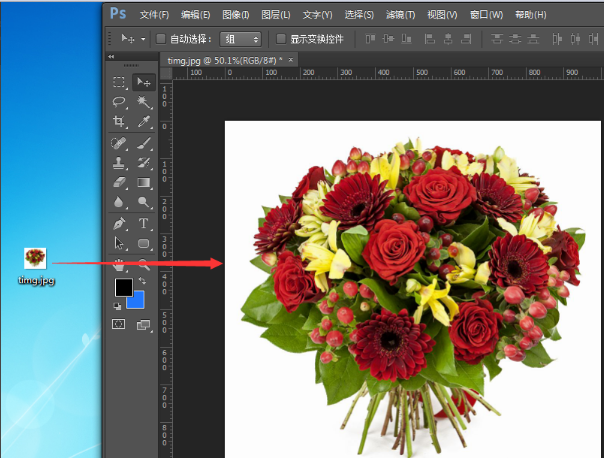The height and width of the screenshot is (458, 604).
Task: Open the 组 auto-select dropdown
Action: pos(241,39)
